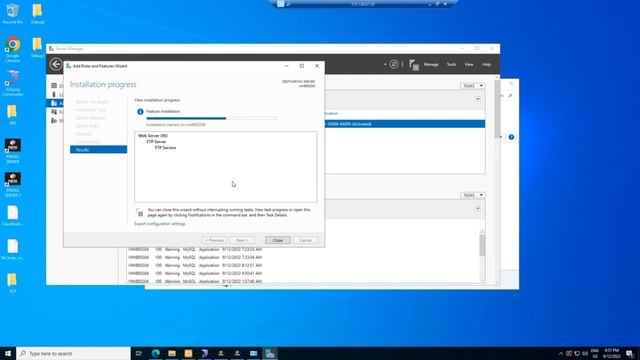
Task: Click the Next button in the wizard
Action: pos(242,240)
